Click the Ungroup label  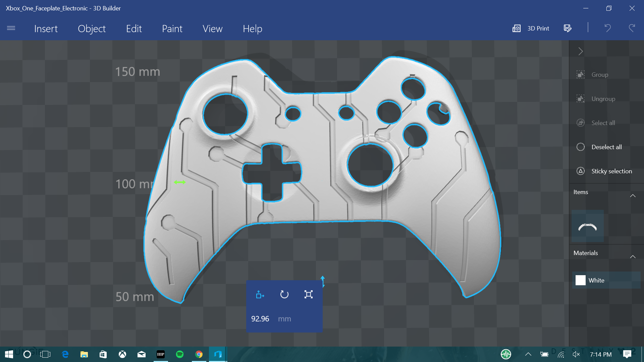pyautogui.click(x=603, y=99)
